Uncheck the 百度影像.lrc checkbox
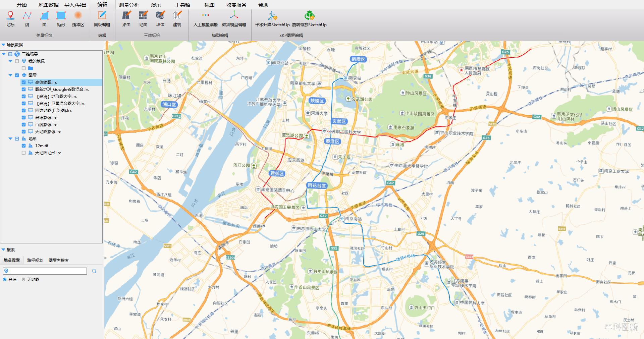This screenshot has width=644, height=339. 23,124
